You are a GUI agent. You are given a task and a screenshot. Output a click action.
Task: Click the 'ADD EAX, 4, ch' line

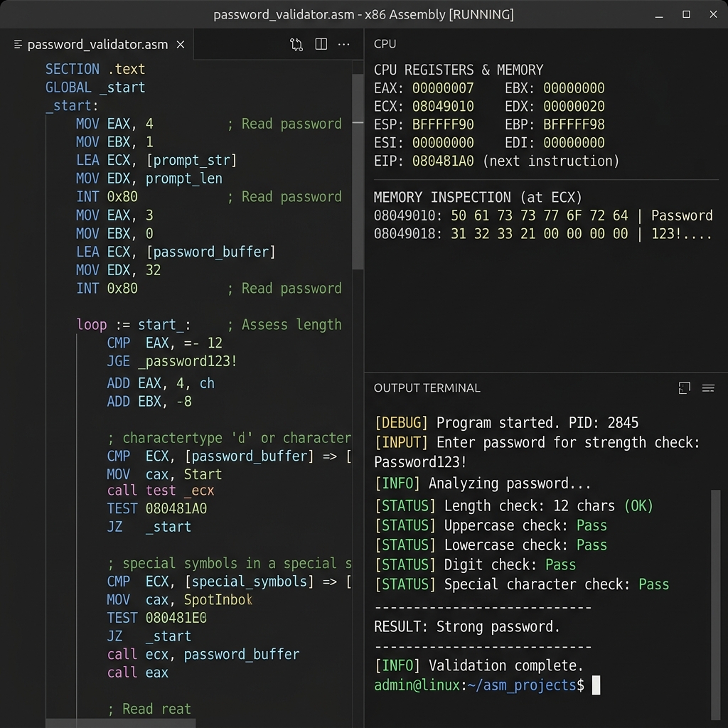pyautogui.click(x=161, y=383)
